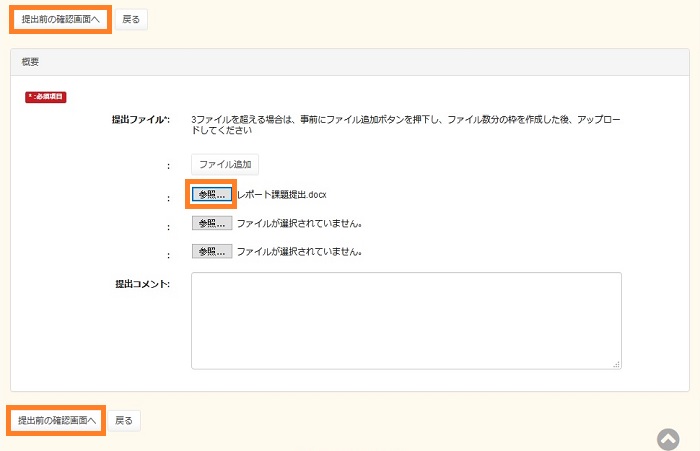Click the bottom 戻る button

point(124,421)
